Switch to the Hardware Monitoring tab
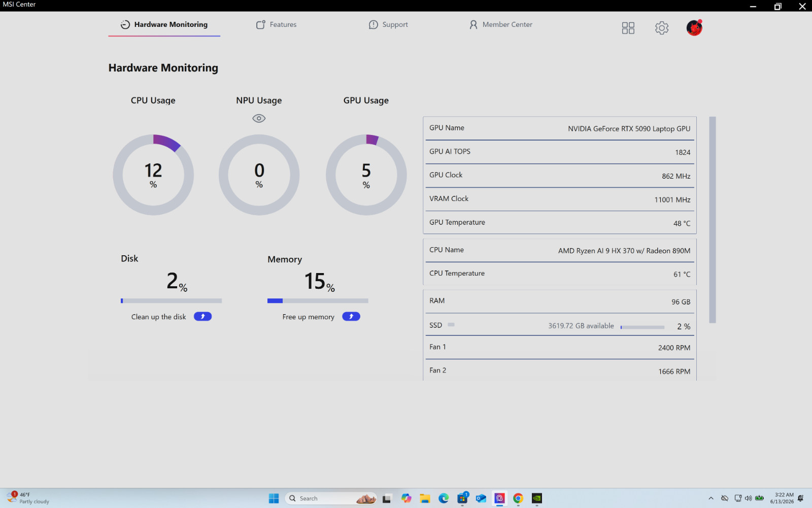The width and height of the screenshot is (812, 508). point(164,24)
